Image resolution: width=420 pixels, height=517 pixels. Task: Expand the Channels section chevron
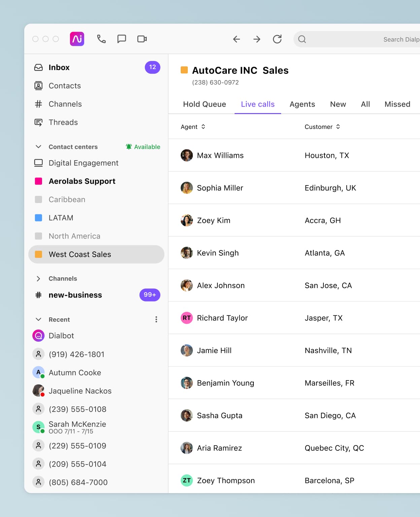39,279
